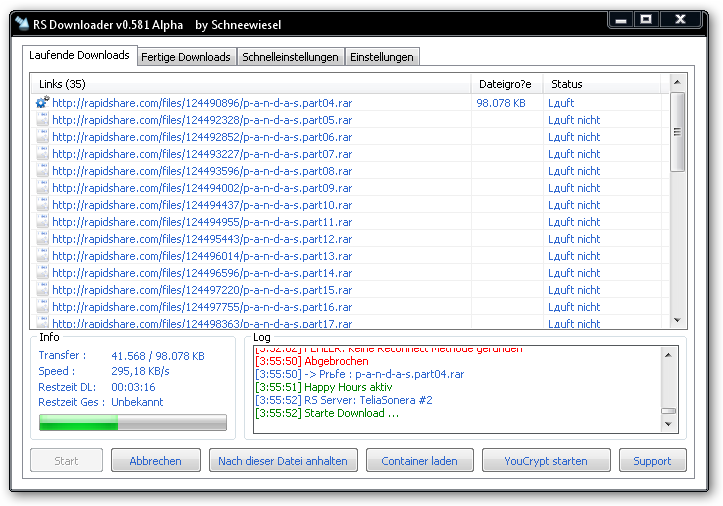
Task: Click Nach dieser Datei anhalten button
Action: [283, 461]
